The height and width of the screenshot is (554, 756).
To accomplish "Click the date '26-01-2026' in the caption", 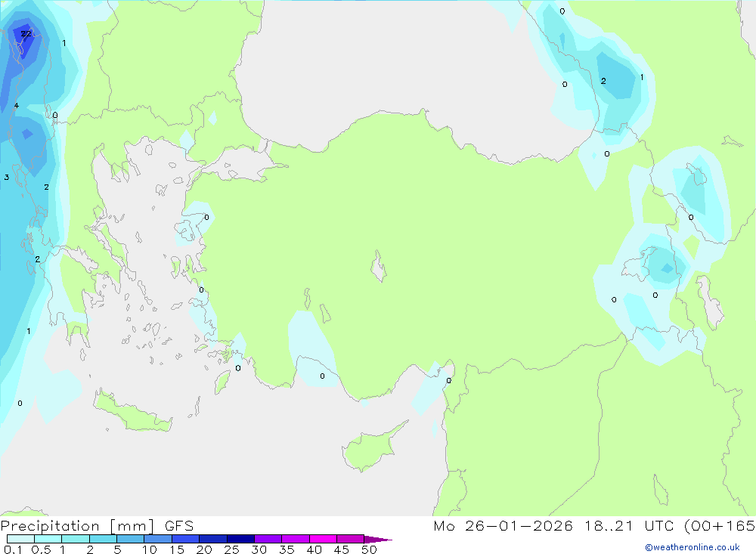I will point(519,525).
